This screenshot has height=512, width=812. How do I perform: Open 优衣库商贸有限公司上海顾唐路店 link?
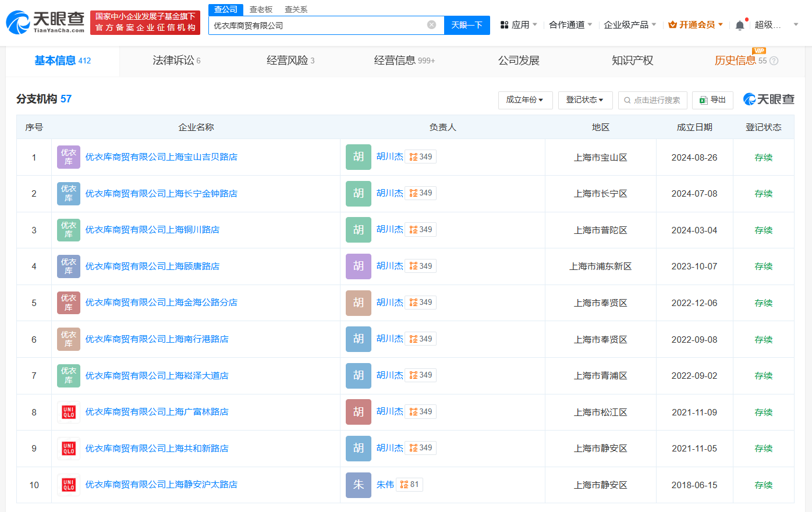point(153,266)
